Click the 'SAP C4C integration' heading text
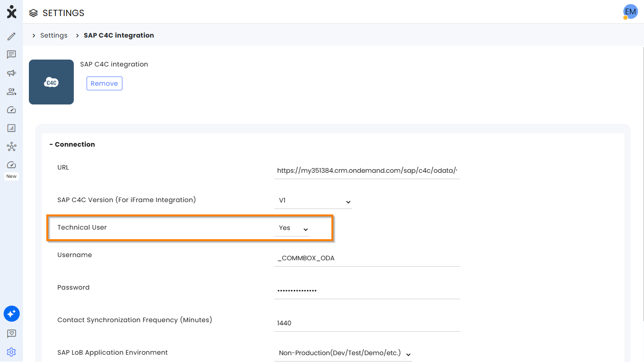This screenshot has height=362, width=644. tap(114, 64)
